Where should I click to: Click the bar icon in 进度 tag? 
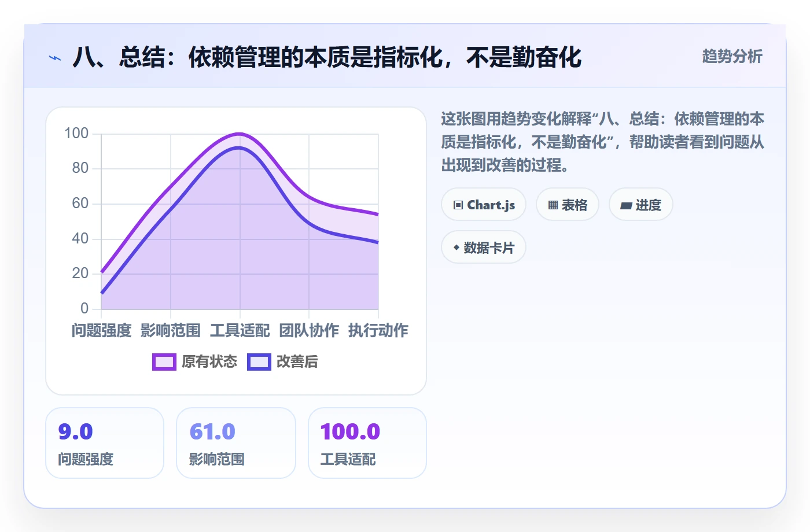(626, 205)
